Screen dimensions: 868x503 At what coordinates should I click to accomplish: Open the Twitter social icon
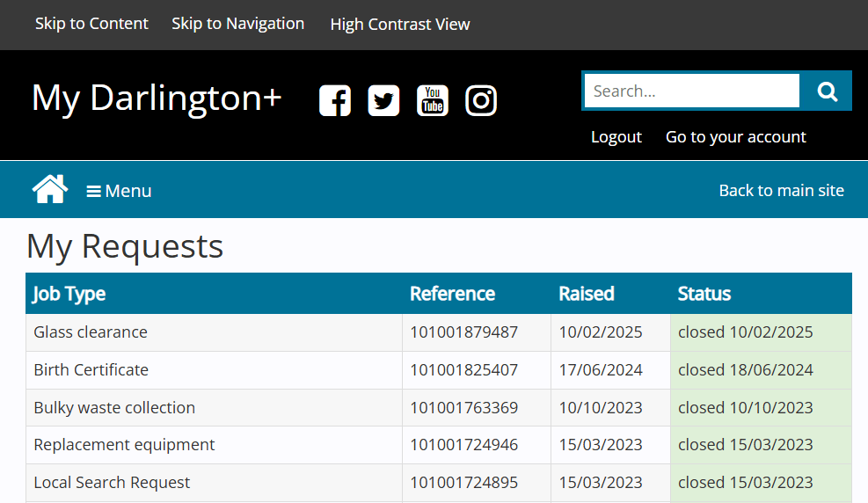pos(383,101)
